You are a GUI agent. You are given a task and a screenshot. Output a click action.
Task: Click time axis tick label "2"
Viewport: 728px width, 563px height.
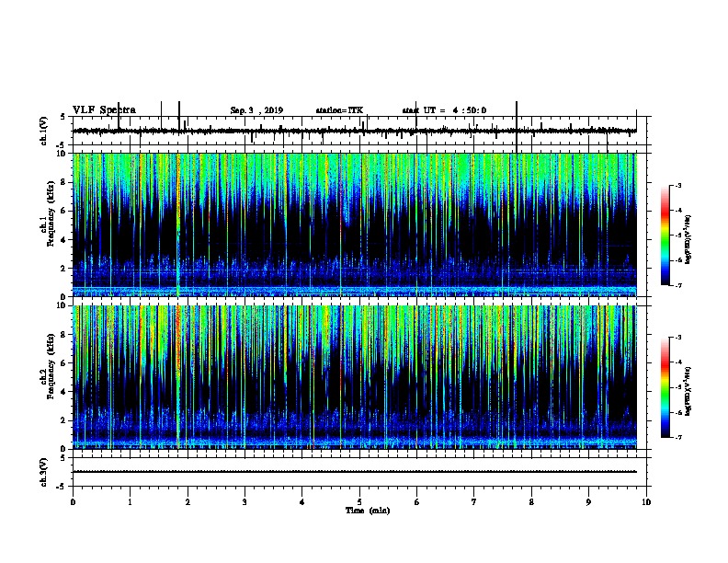pyautogui.click(x=188, y=502)
